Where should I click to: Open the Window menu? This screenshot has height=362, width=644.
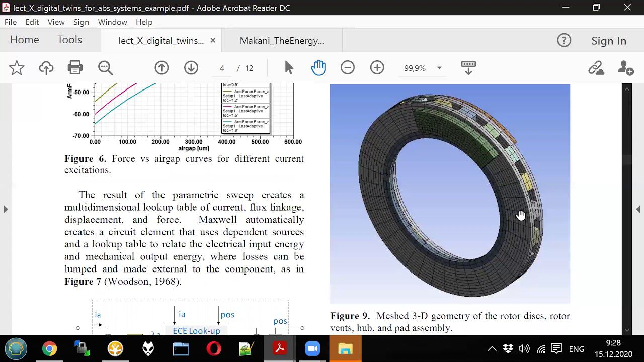point(112,22)
